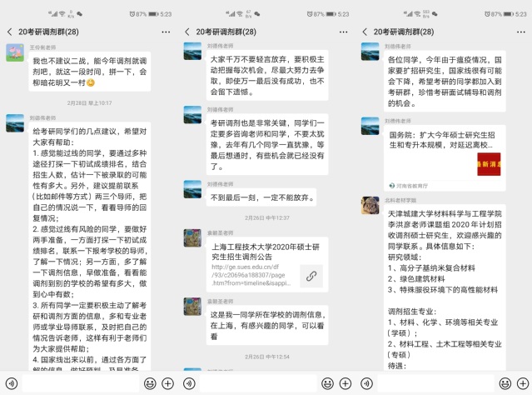Switch to voice input in left chat panel

click(x=11, y=382)
